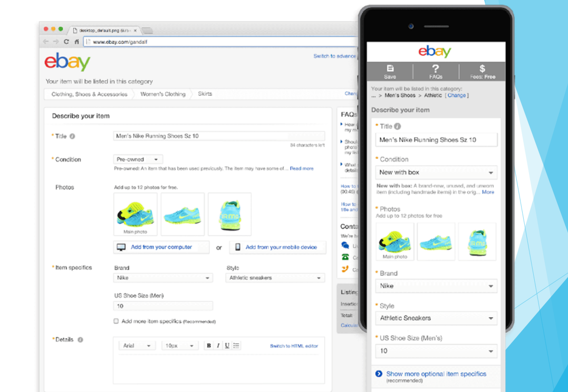Tap Athletic breadcrumb on phone
The image size is (568, 392).
coord(433,95)
